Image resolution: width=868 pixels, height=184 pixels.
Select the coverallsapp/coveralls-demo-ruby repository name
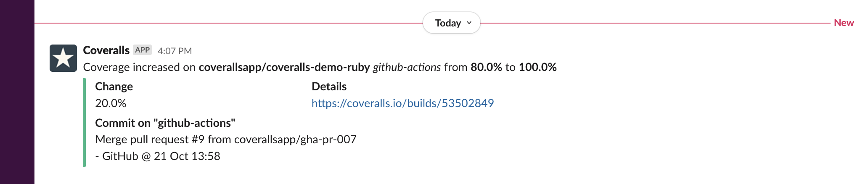[x=284, y=67]
